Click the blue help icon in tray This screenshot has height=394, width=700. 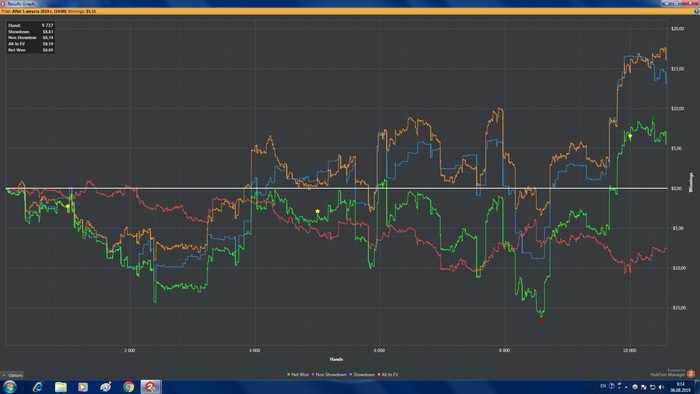click(x=612, y=386)
